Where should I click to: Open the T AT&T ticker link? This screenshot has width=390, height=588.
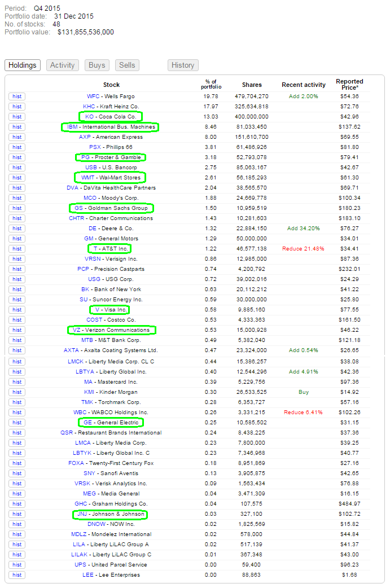coord(95,249)
